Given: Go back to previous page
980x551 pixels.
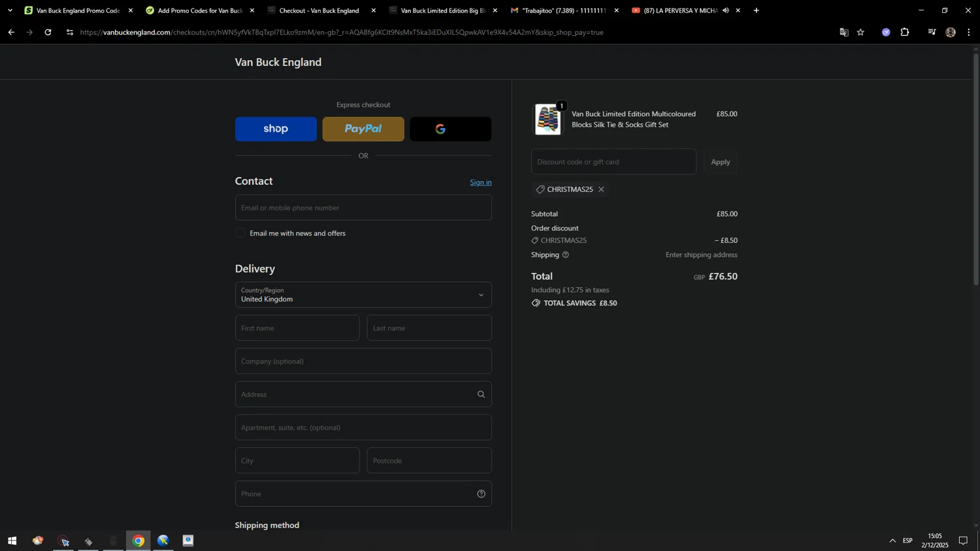Looking at the screenshot, I should click(11, 32).
